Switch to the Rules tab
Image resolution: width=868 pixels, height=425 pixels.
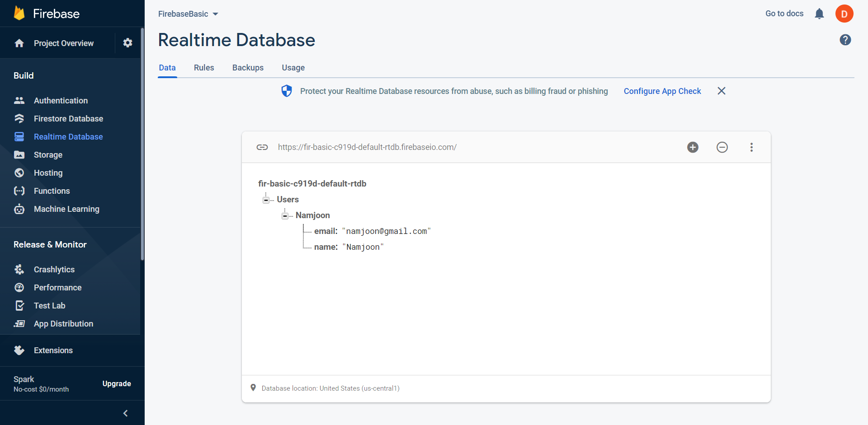pos(203,67)
